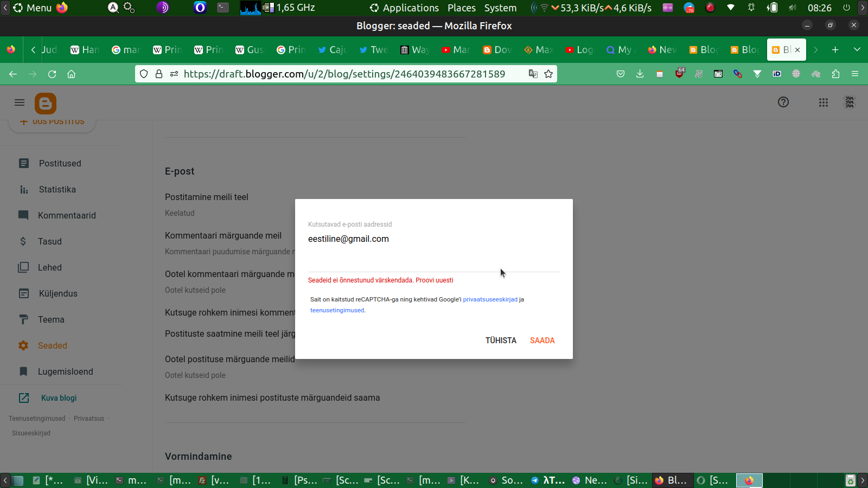868x488 pixels.
Task: Click the 08:26 clock in panel
Action: 819,8
